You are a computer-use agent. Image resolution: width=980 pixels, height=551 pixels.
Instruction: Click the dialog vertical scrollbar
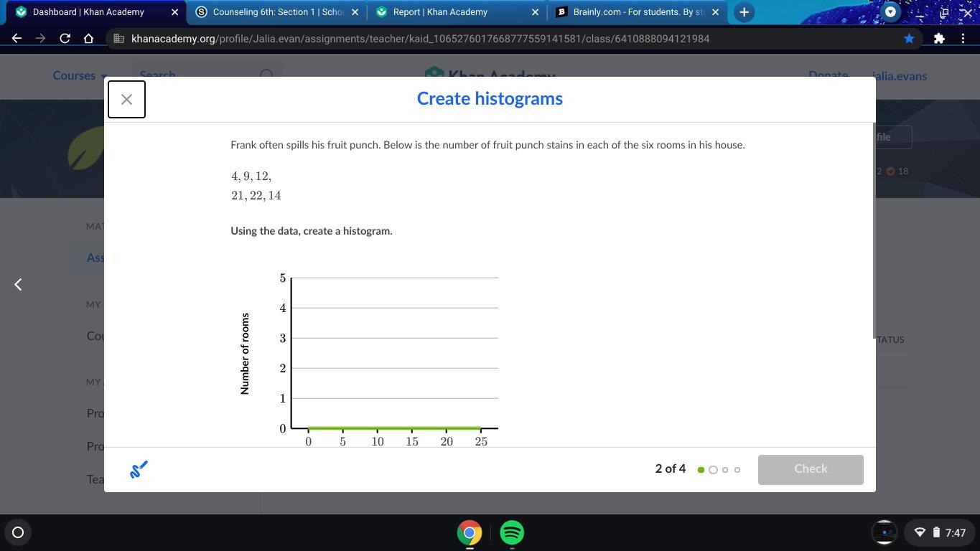(873, 230)
